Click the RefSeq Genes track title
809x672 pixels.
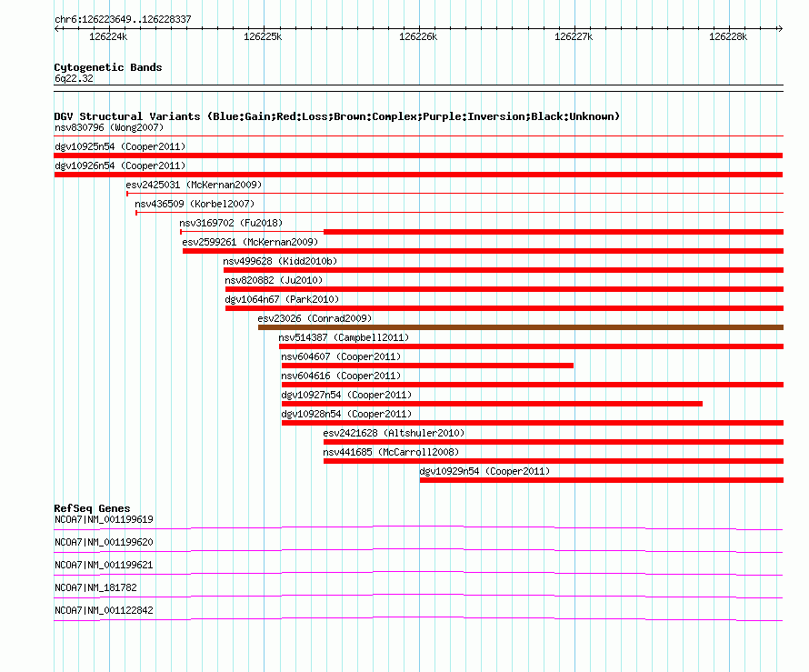point(92,508)
